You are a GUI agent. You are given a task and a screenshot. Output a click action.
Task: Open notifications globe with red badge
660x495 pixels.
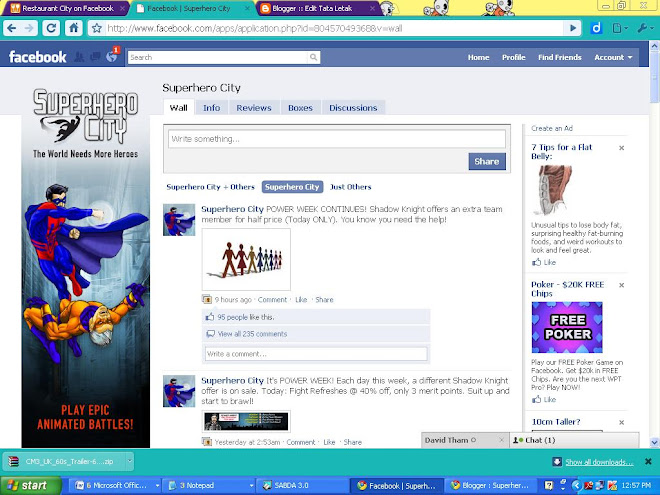[112, 56]
